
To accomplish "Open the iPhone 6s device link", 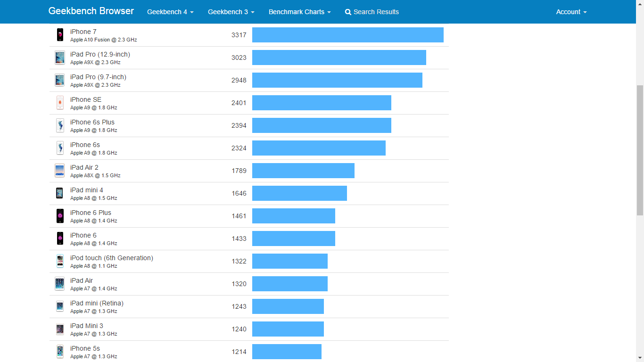I will tap(85, 145).
